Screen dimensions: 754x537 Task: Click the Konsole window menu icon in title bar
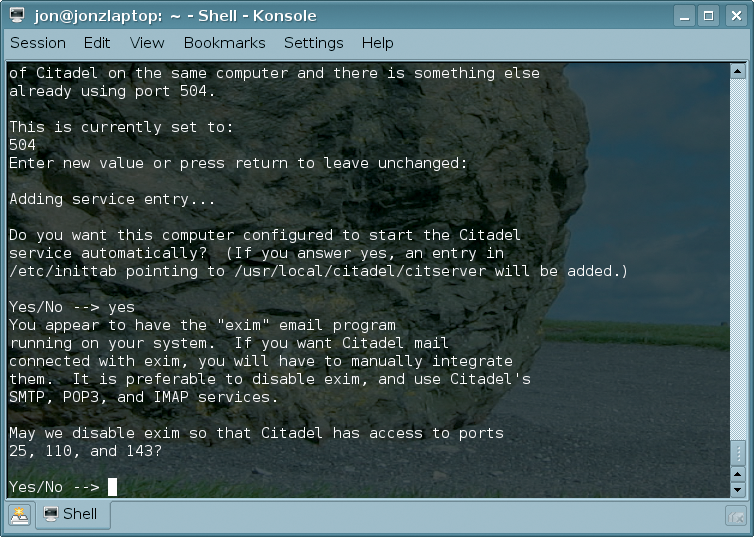pyautogui.click(x=17, y=15)
